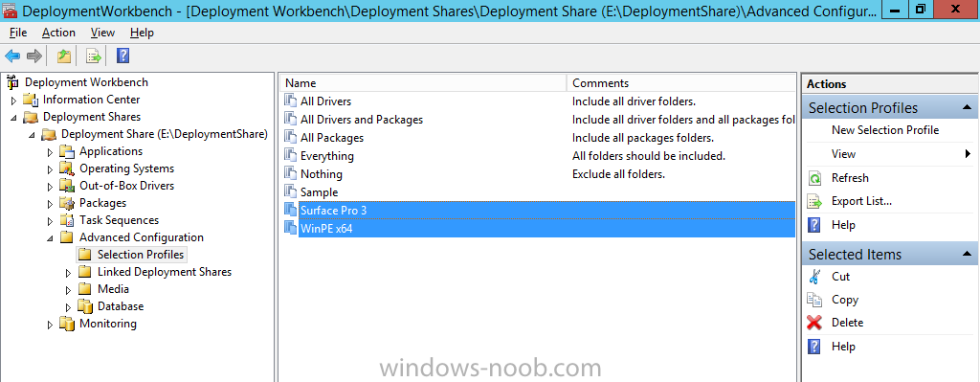Expand the Out-of-Box Drivers node
This screenshot has height=382, width=980.
pyautogui.click(x=50, y=186)
